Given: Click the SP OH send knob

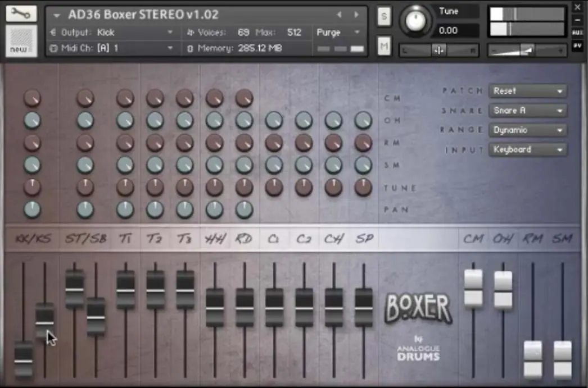Looking at the screenshot, I should (x=363, y=121).
